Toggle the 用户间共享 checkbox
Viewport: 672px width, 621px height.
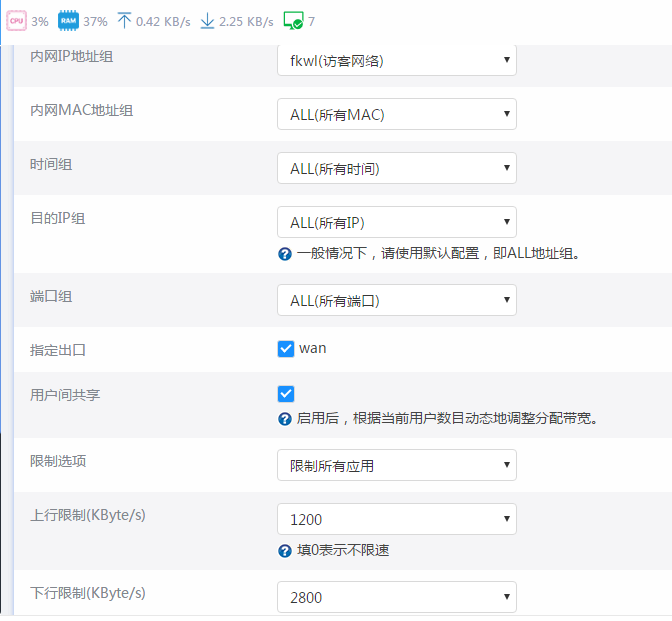coord(286,394)
